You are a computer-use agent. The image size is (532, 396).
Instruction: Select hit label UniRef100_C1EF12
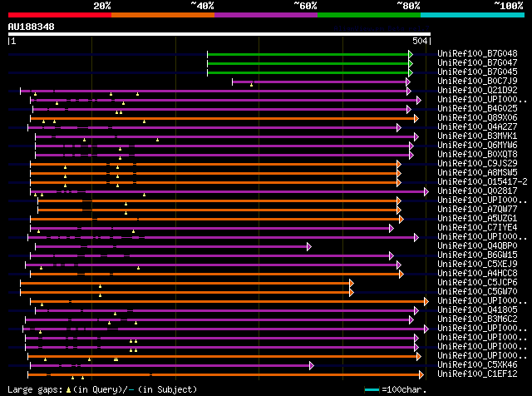pyautogui.click(x=477, y=374)
